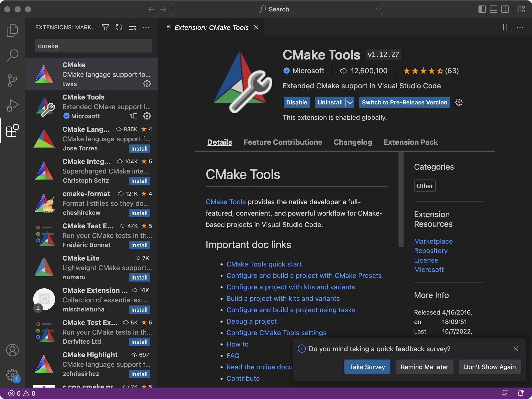Open the filter extensions menu
Viewport: 532px width, 399px height.
pyautogui.click(x=105, y=27)
